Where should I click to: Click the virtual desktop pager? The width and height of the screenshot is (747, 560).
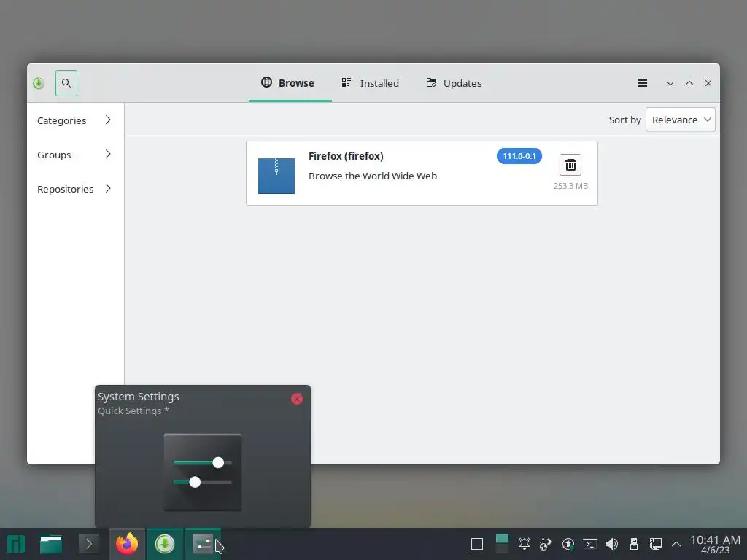tap(502, 544)
